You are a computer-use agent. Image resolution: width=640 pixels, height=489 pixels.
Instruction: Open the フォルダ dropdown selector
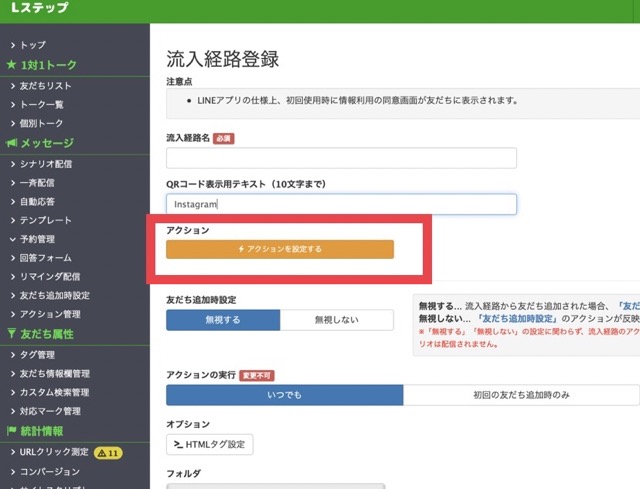coord(275,486)
